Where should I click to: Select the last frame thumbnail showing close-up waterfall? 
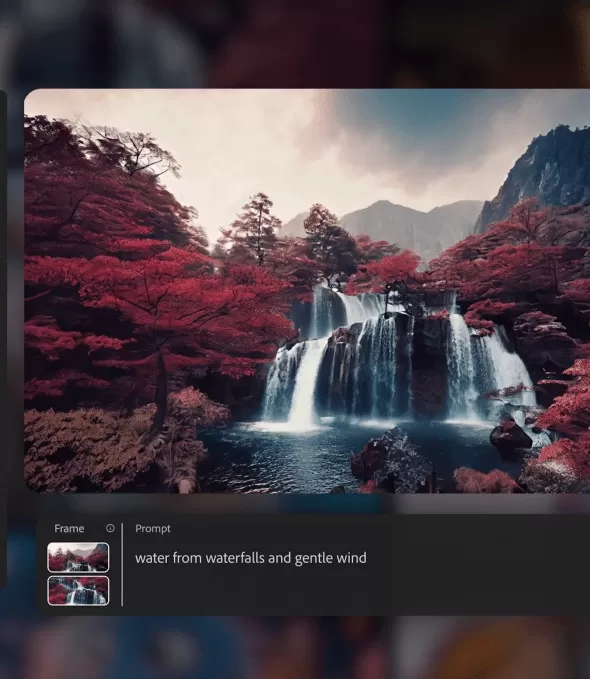78,590
